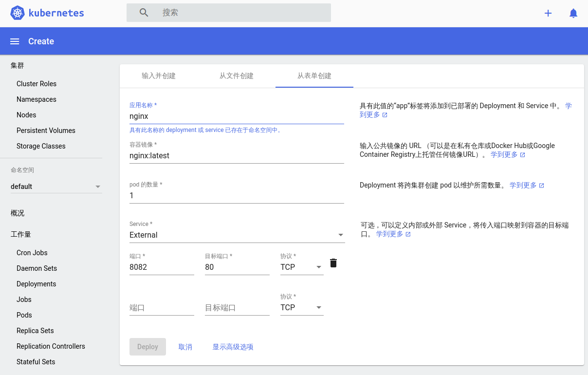Screen dimensions: 588x375
Task: Switch to the 从文件创建 tab
Action: 237,76
